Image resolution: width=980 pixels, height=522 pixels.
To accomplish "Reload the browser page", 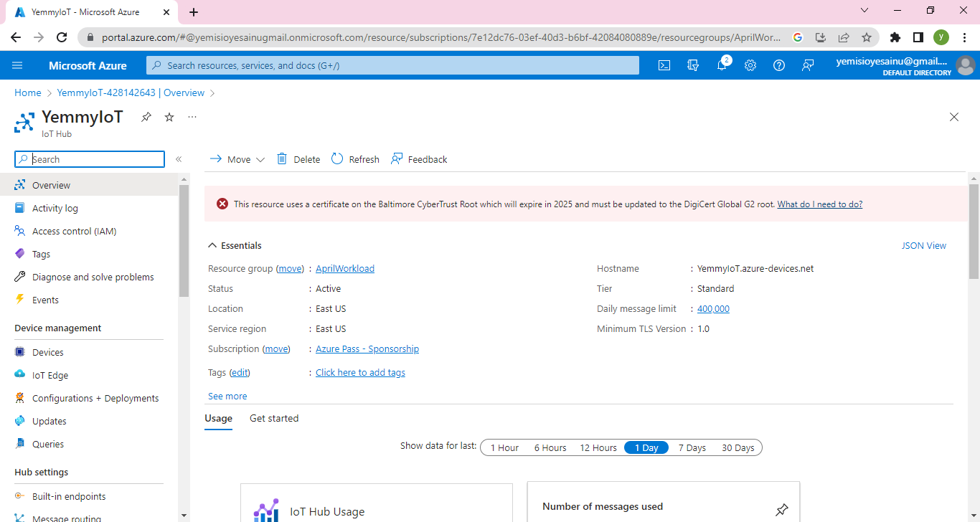I will click(x=62, y=37).
